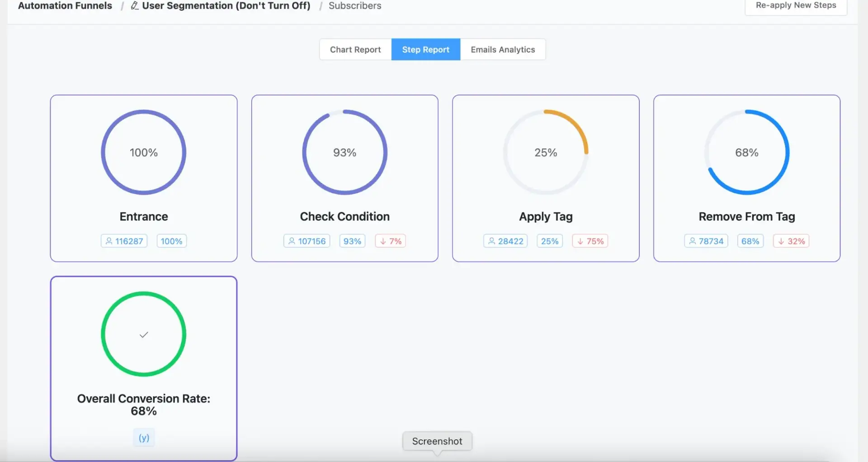Click the person icon beside 107156 on Check Condition
Image resolution: width=868 pixels, height=462 pixels.
[x=292, y=241]
